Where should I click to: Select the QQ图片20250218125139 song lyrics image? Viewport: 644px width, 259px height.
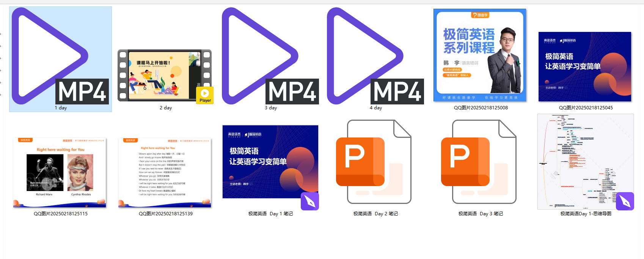point(165,172)
